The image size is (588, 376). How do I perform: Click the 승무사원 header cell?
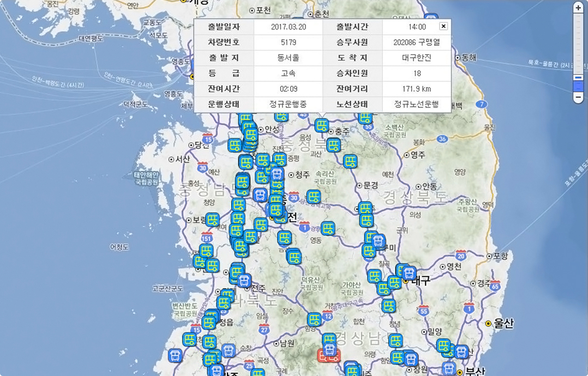click(x=352, y=43)
